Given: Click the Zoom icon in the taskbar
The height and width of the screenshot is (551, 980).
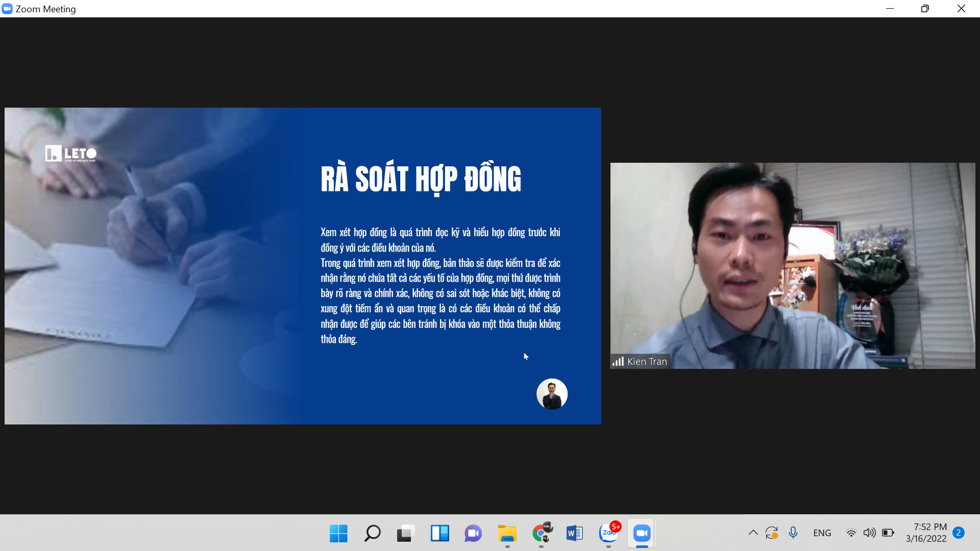Looking at the screenshot, I should coord(642,533).
